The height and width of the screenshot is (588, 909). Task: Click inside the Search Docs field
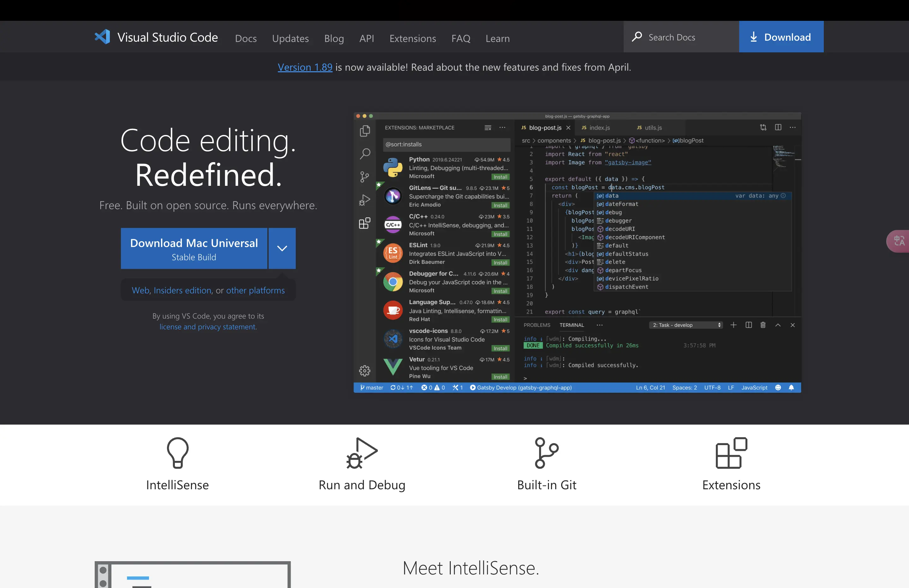681,37
